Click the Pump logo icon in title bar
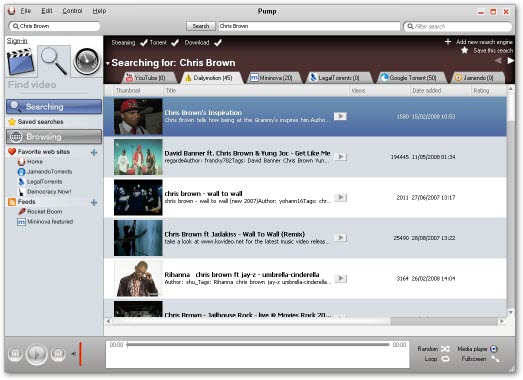Screen dimensions: 523x380 pyautogui.click(x=12, y=11)
